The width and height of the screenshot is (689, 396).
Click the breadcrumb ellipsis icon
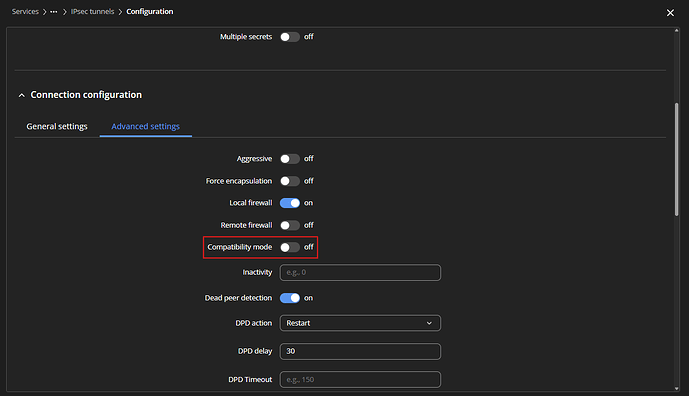coord(54,12)
